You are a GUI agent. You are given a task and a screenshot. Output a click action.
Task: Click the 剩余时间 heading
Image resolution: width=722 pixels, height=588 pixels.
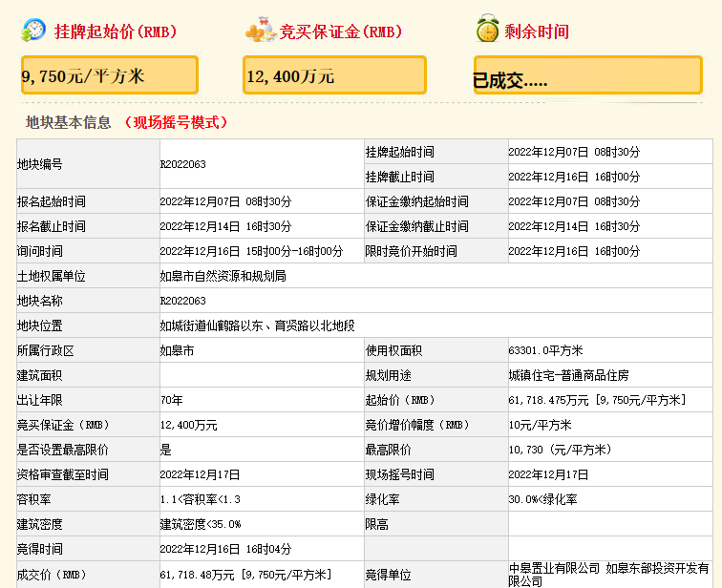coord(537,31)
